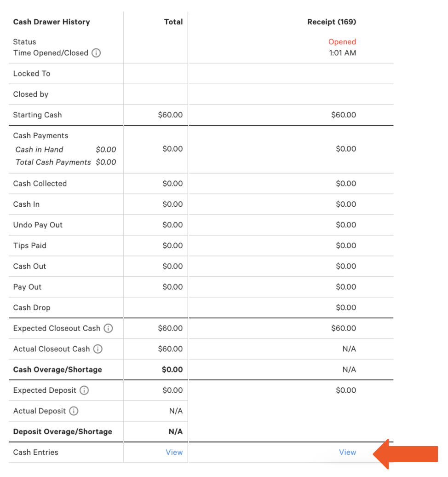The image size is (448, 477).
Task: Click the Deposit Overage/Shortage row
Action: [62, 431]
